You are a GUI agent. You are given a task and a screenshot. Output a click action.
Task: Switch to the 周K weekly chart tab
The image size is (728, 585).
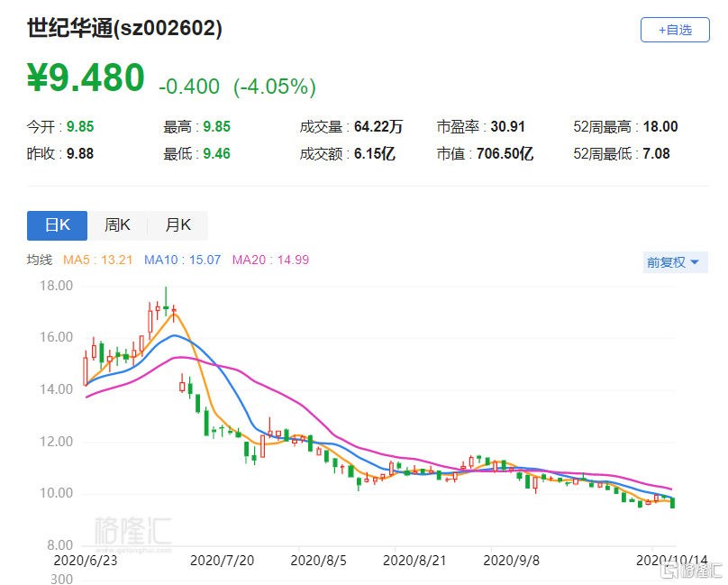[x=117, y=225]
